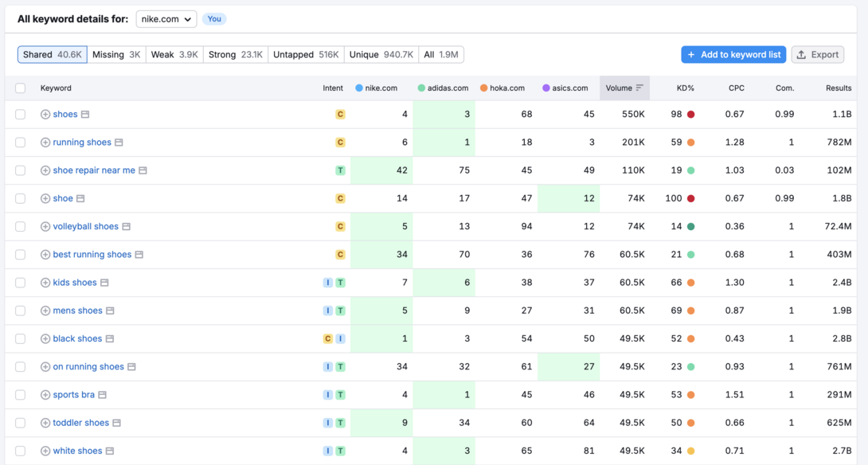Click the "You" badge beside the domain selector
868x465 pixels.
coord(214,18)
